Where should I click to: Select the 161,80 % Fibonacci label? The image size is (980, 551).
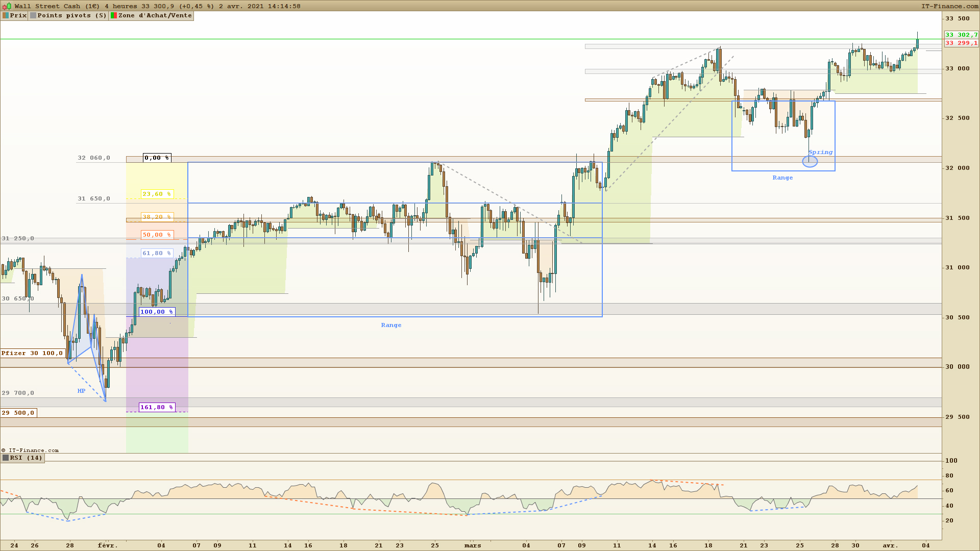[157, 407]
